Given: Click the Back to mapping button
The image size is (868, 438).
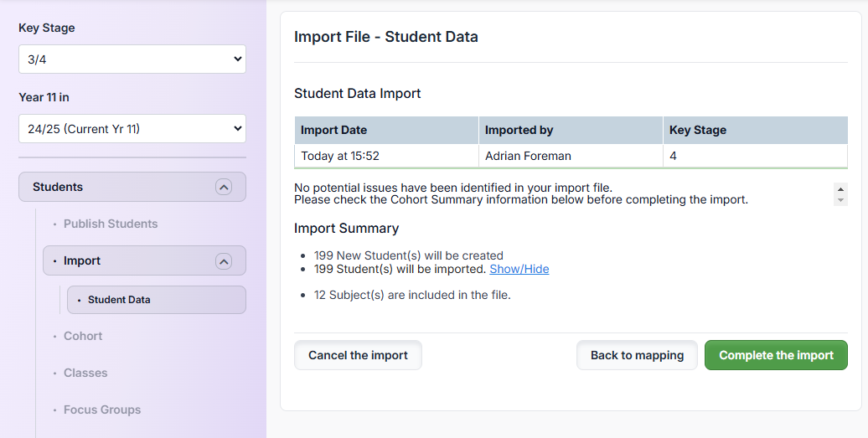Looking at the screenshot, I should pos(637,355).
